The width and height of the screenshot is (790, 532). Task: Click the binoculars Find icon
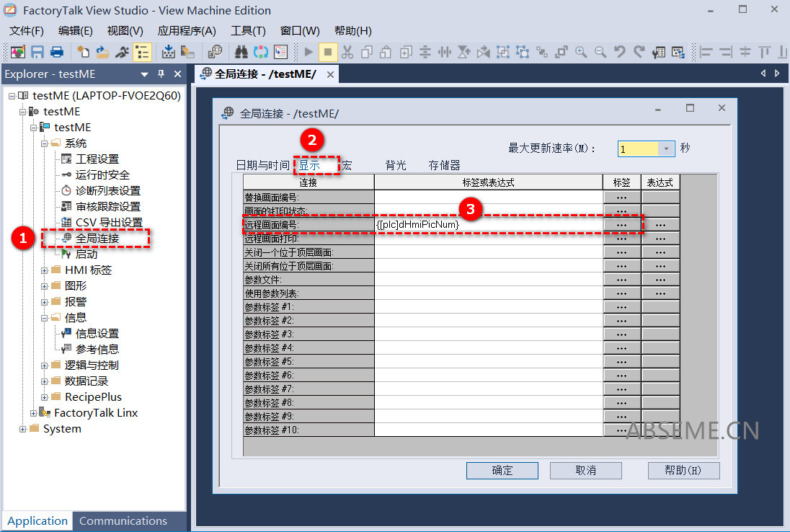(x=241, y=52)
